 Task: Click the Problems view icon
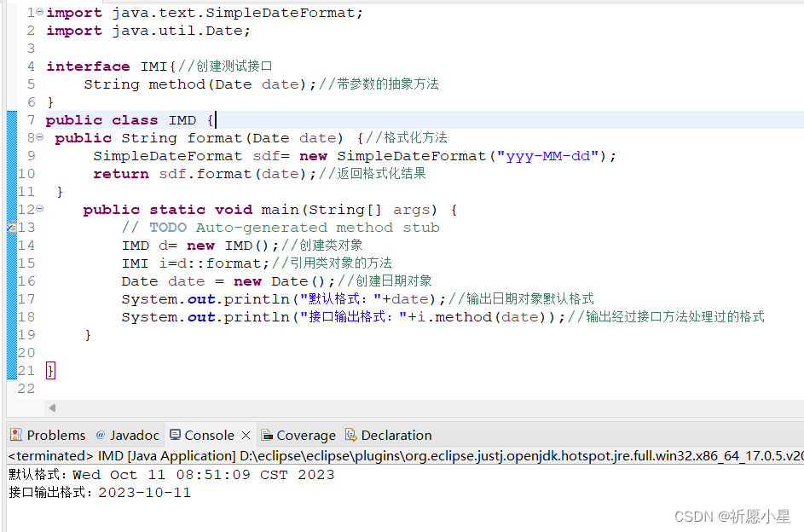coord(14,435)
